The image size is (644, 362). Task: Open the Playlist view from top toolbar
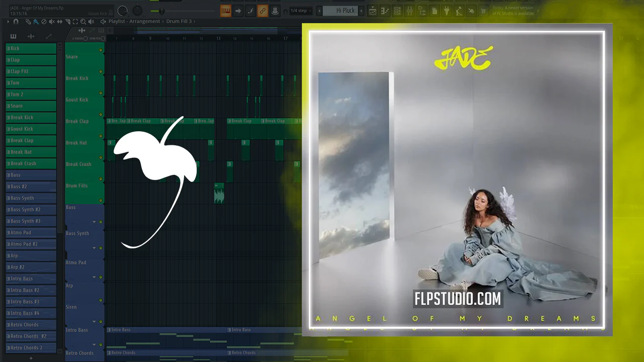pyautogui.click(x=372, y=11)
